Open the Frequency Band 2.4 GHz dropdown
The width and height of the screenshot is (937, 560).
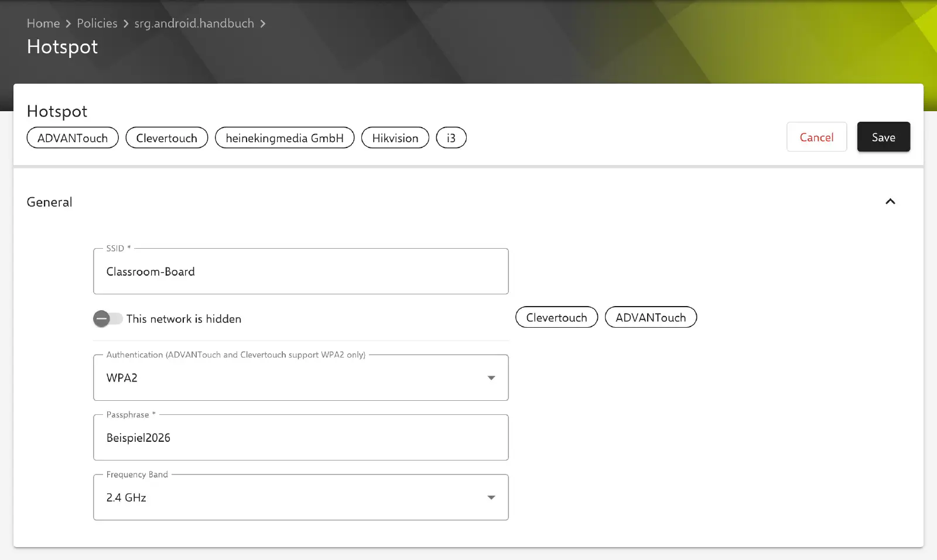[301, 497]
